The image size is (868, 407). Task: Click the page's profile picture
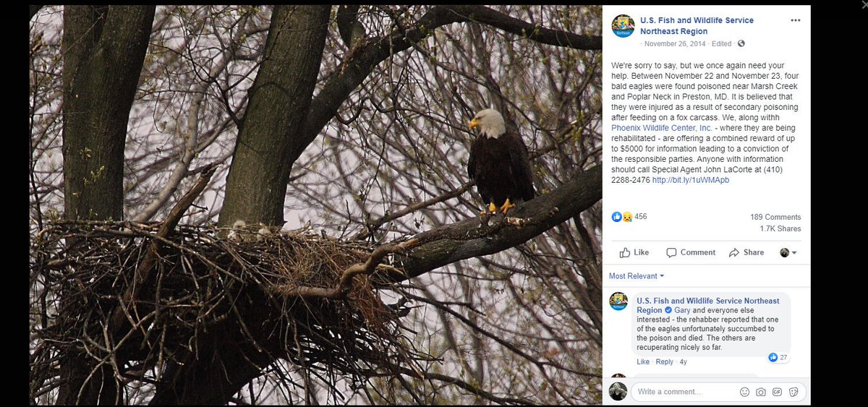pos(623,26)
